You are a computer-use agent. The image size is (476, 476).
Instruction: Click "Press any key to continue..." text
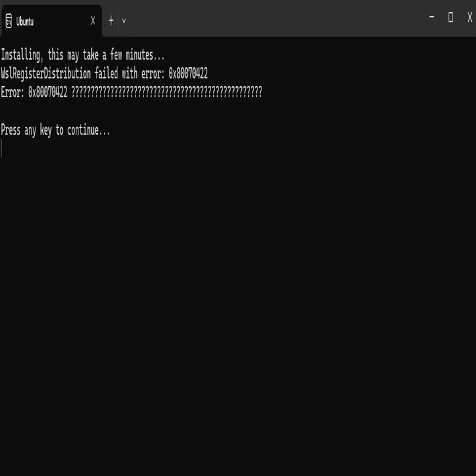pyautogui.click(x=56, y=130)
